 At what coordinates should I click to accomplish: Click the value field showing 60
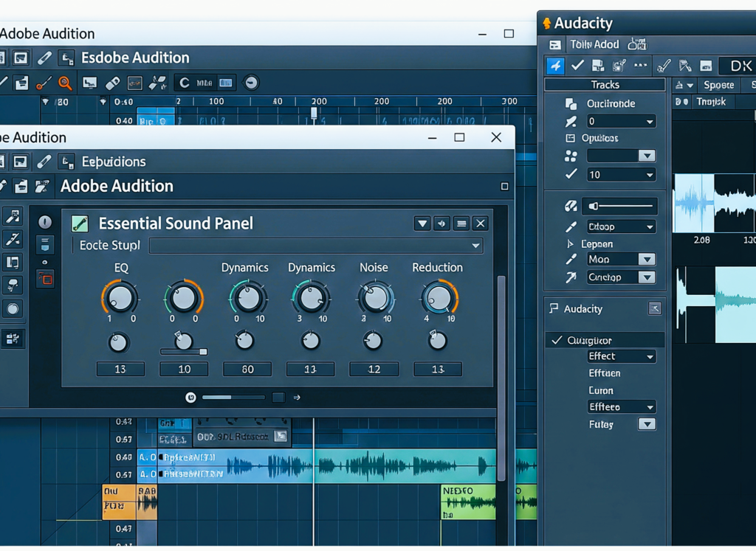[247, 369]
